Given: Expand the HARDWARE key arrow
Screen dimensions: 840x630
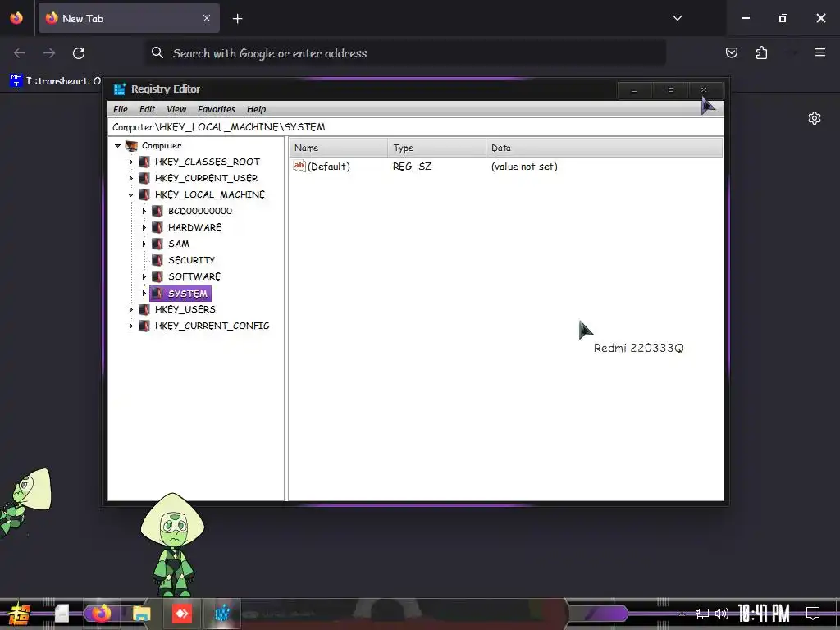Looking at the screenshot, I should (x=144, y=228).
